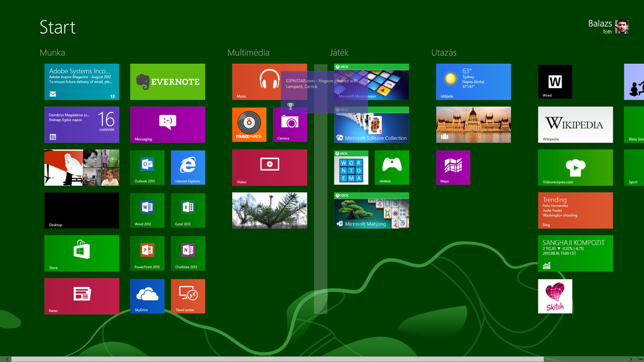Open the Travel tile with parliament photo
Screen dimensions: 644x362
[x=473, y=125]
